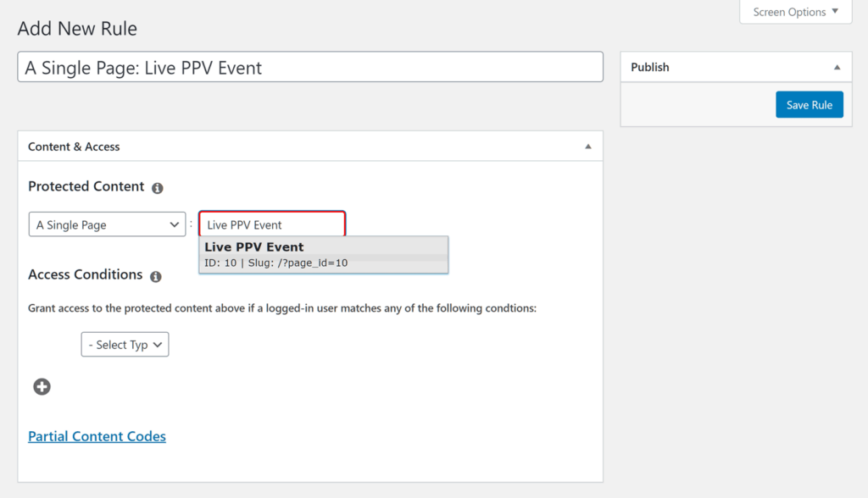Image resolution: width=868 pixels, height=498 pixels.
Task: Open the Partial Content Codes link
Action: [x=97, y=436]
